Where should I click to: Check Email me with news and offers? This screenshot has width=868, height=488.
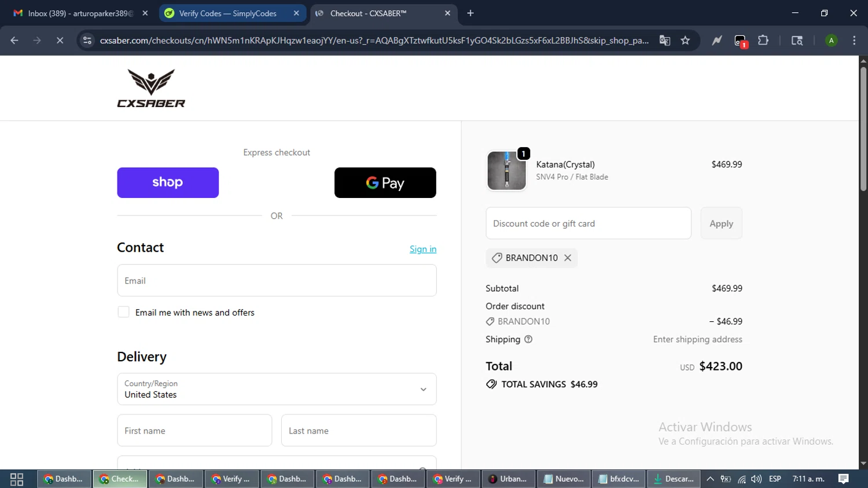click(x=123, y=312)
